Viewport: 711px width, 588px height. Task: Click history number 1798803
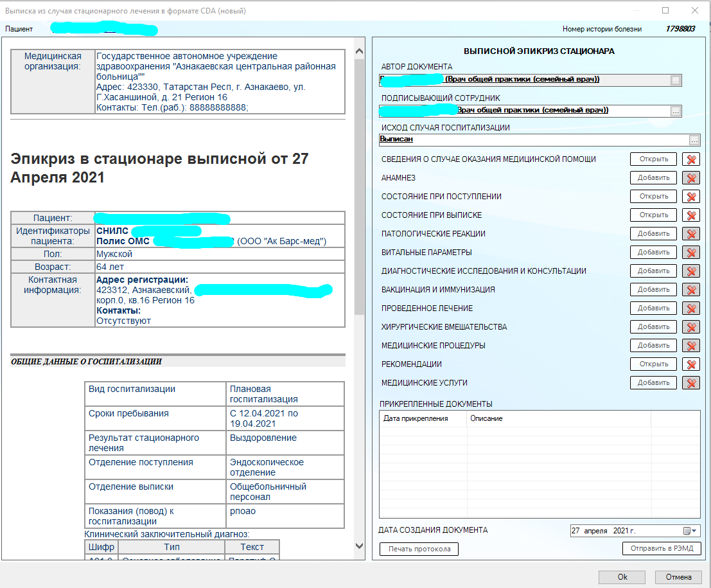pos(680,29)
